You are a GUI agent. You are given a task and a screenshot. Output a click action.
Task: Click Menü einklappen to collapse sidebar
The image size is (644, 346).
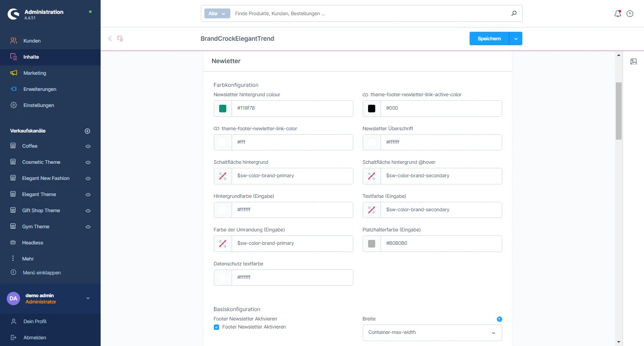pyautogui.click(x=41, y=273)
